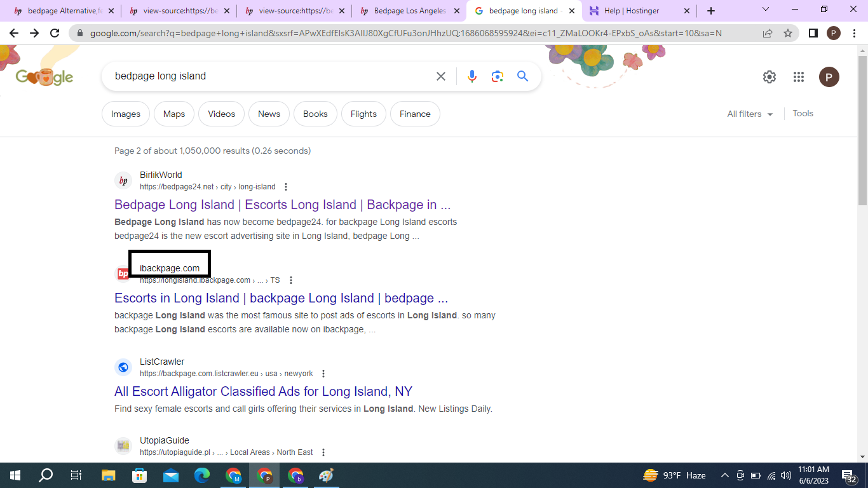The width and height of the screenshot is (868, 488).
Task: Open the search Tools button
Action: 803,114
